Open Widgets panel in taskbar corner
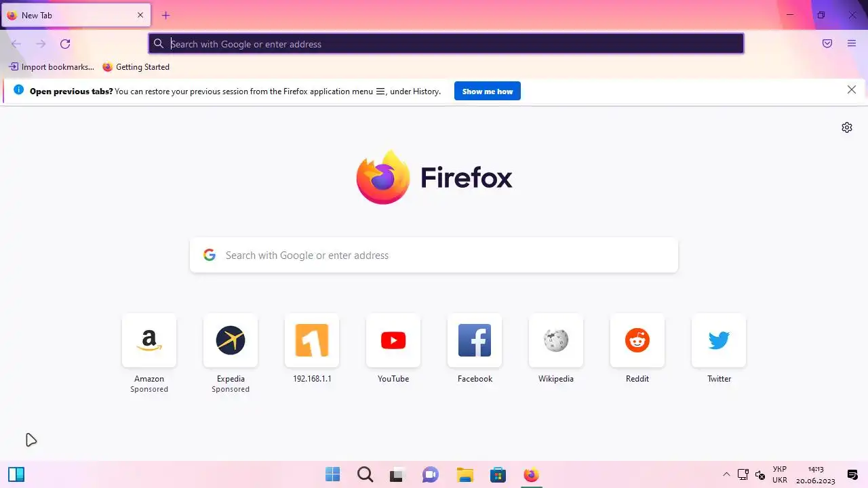Image resolution: width=868 pixels, height=488 pixels. tap(16, 474)
